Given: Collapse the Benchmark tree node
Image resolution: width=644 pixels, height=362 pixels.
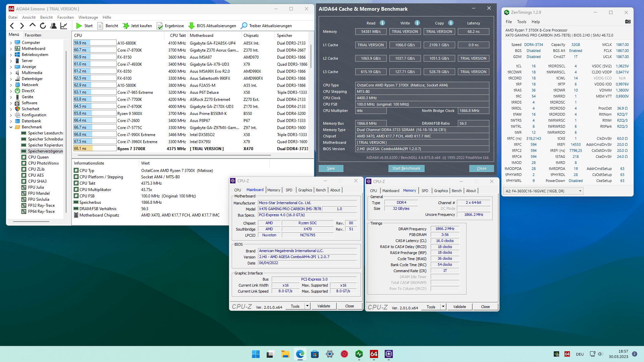Looking at the screenshot, I should (x=11, y=127).
